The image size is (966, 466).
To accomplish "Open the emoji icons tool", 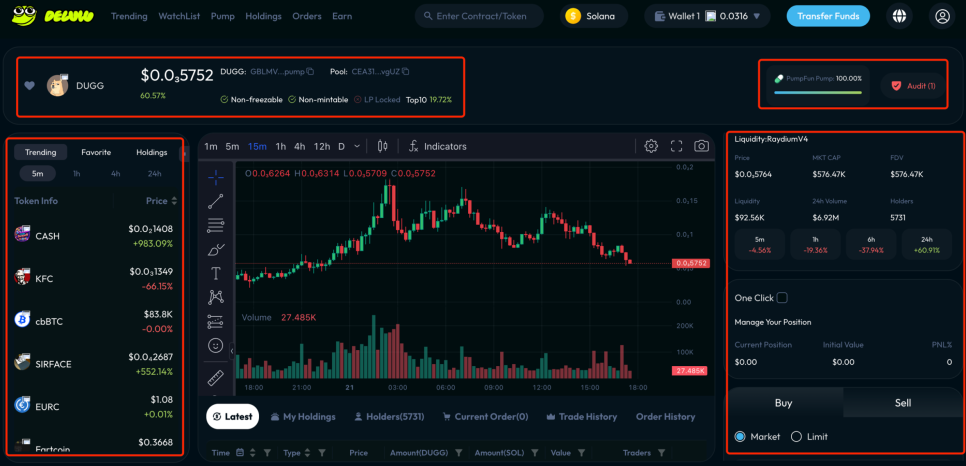I will click(x=216, y=345).
